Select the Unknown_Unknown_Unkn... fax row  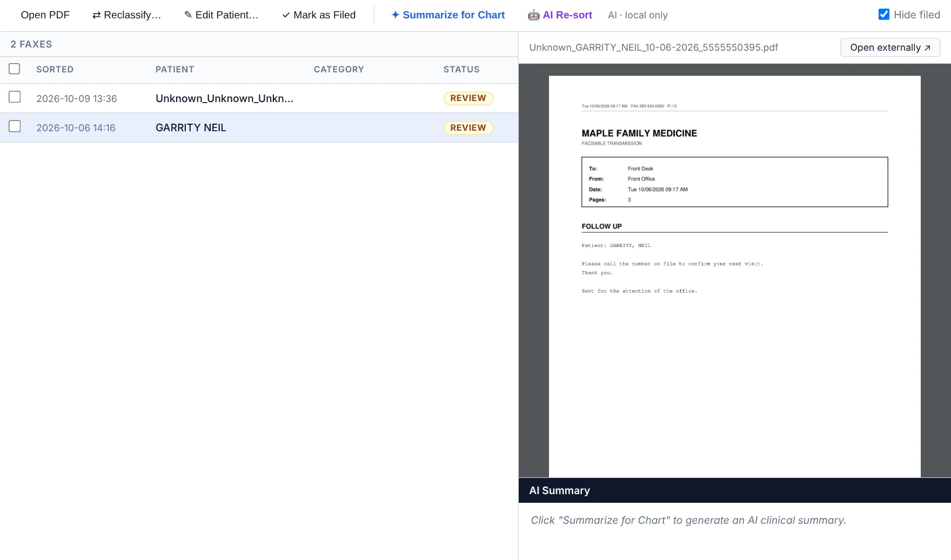click(259, 98)
